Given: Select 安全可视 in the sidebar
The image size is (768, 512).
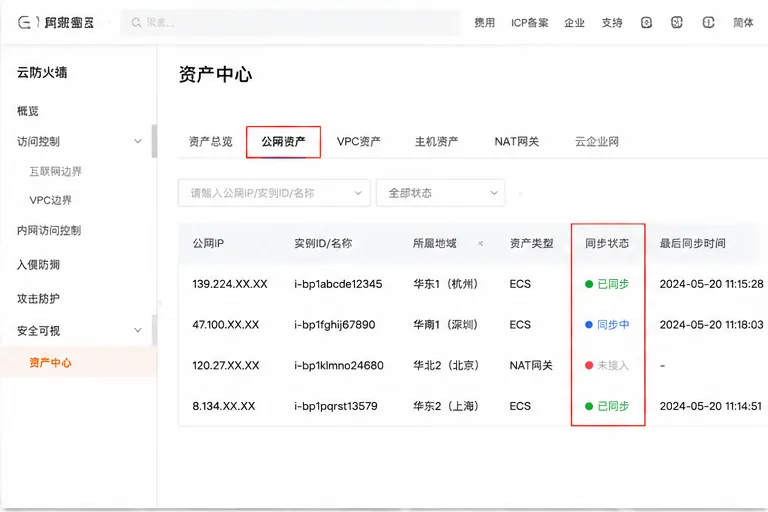Looking at the screenshot, I should [x=38, y=331].
